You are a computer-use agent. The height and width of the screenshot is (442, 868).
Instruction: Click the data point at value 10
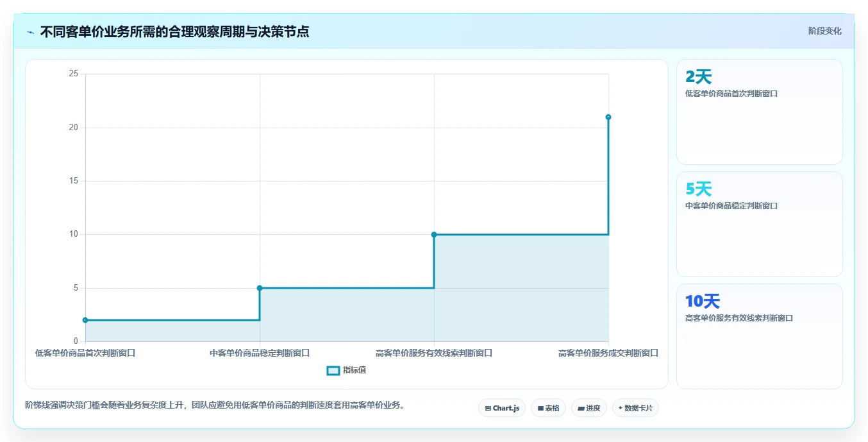(434, 235)
